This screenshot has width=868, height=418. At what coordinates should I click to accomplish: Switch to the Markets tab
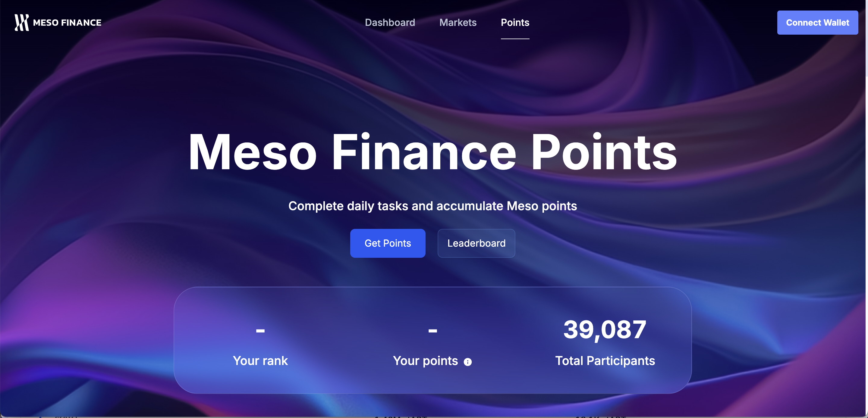(x=458, y=23)
